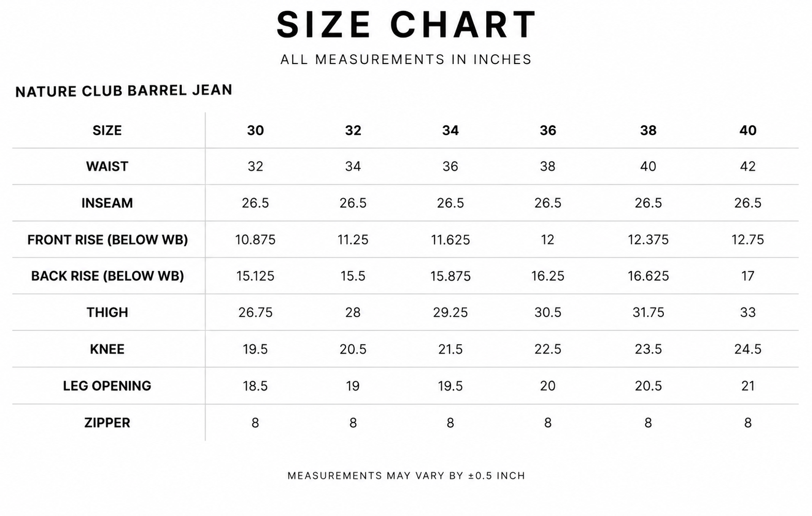This screenshot has height=516, width=812.
Task: Click the SIZE CHART heading
Action: 406,24
